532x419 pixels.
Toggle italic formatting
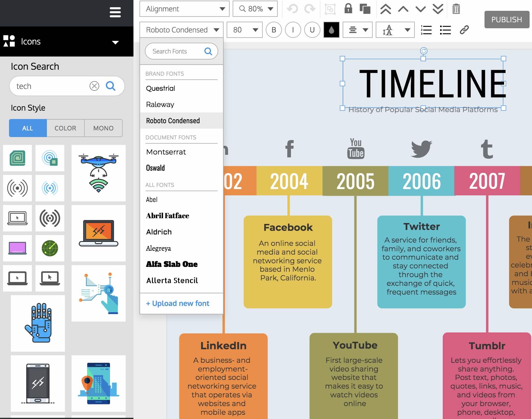coord(293,30)
